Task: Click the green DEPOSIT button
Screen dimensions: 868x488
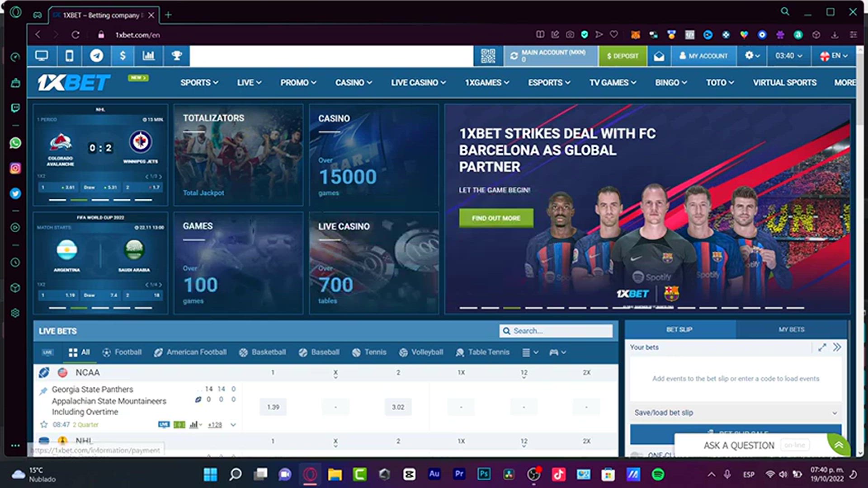Action: 623,56
